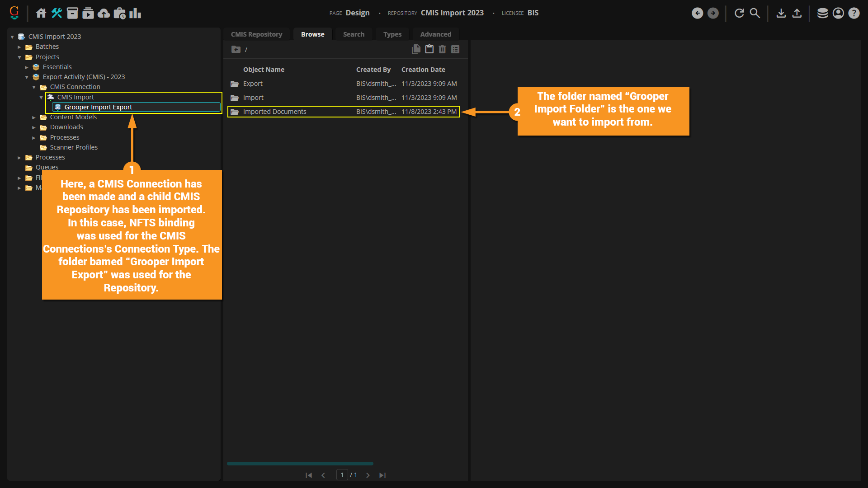Open the cloud upload icon
Screen dimensions: 868x488
[104, 13]
